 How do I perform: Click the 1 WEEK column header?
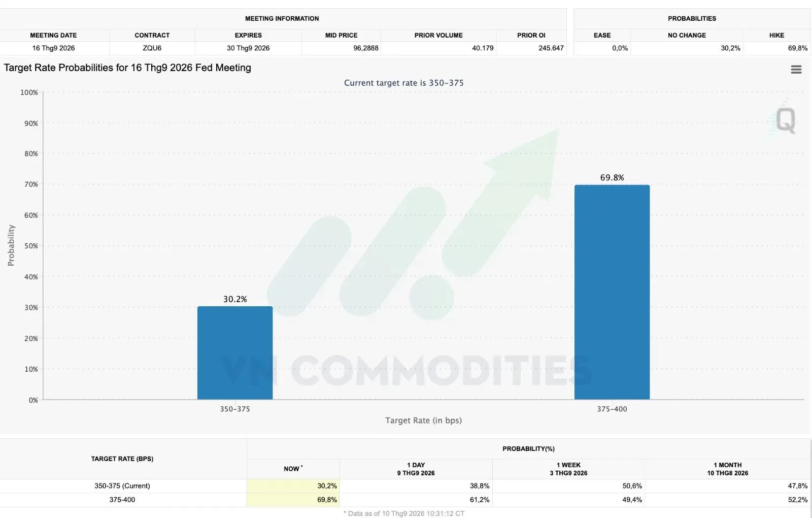click(x=568, y=469)
